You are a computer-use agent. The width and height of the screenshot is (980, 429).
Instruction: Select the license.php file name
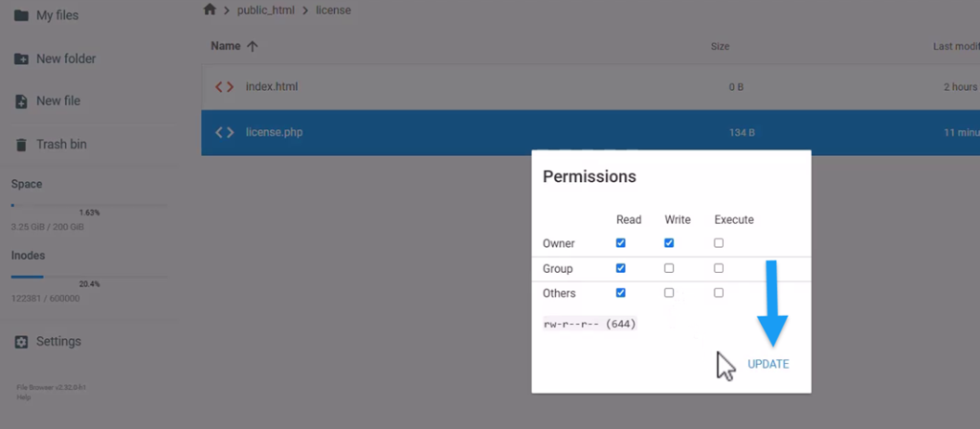(x=275, y=132)
